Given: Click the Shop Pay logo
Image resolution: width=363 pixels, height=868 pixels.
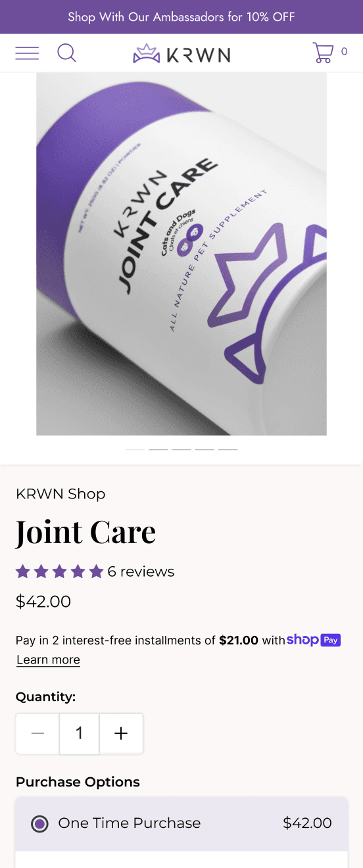Looking at the screenshot, I should (x=314, y=640).
